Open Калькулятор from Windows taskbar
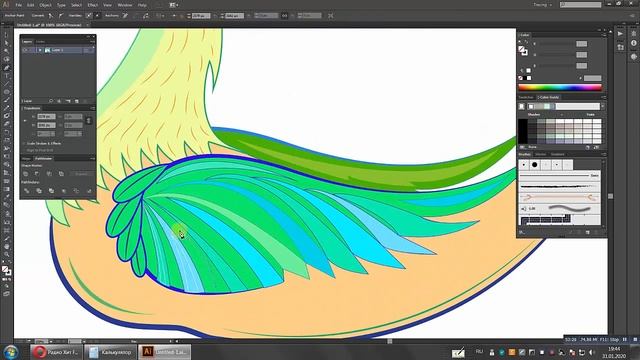This screenshot has height=360, width=640. [111, 352]
